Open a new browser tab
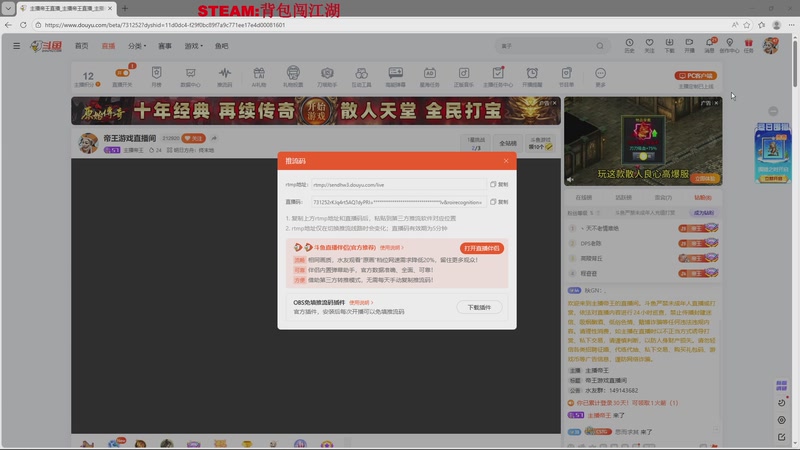 pos(125,8)
